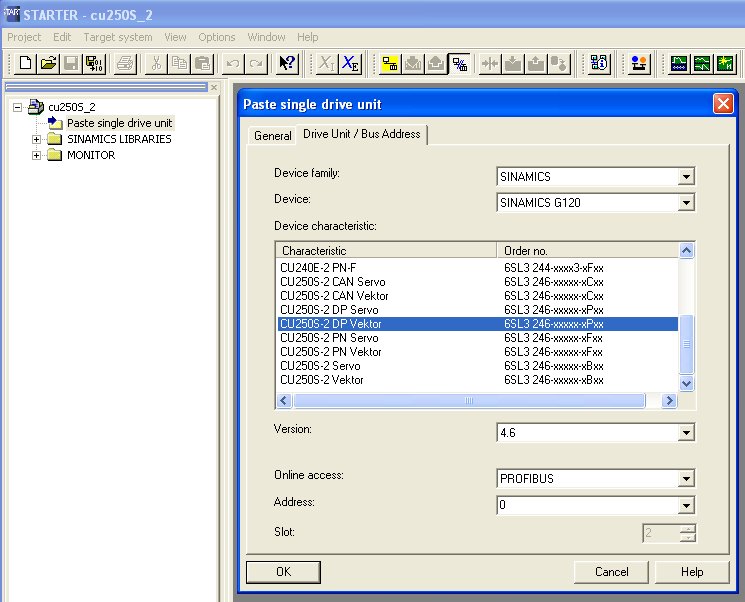
Task: Click the copy RAM to ROM icon
Action: click(559, 63)
